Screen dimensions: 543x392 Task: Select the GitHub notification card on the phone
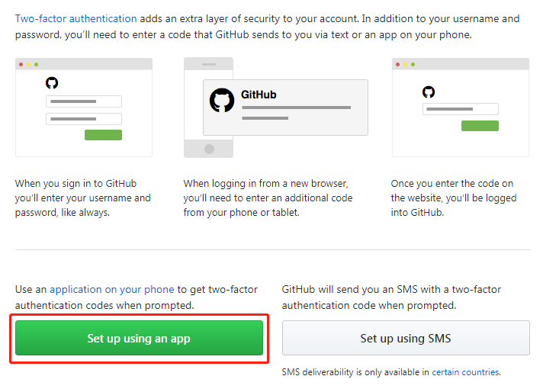(x=285, y=107)
